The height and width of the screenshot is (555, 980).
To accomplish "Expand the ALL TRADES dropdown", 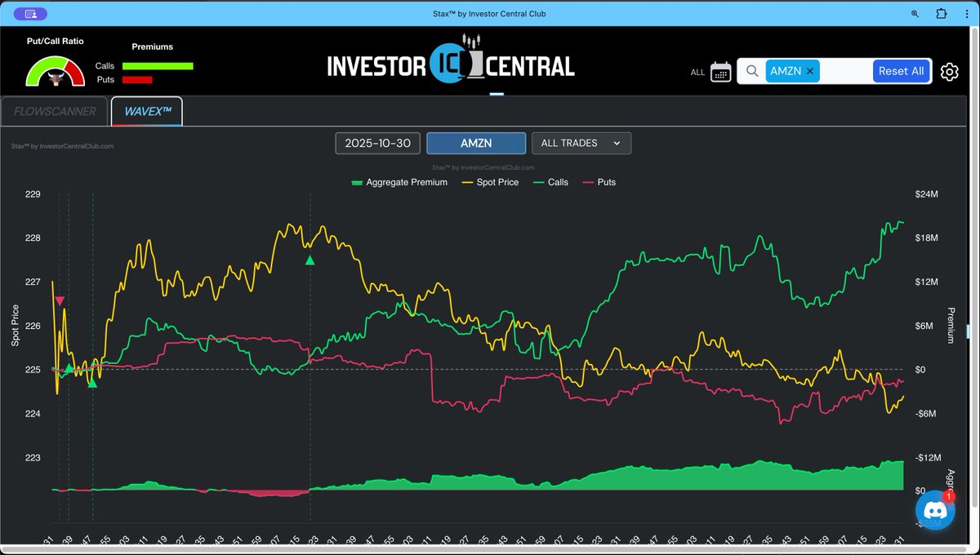I will [581, 143].
